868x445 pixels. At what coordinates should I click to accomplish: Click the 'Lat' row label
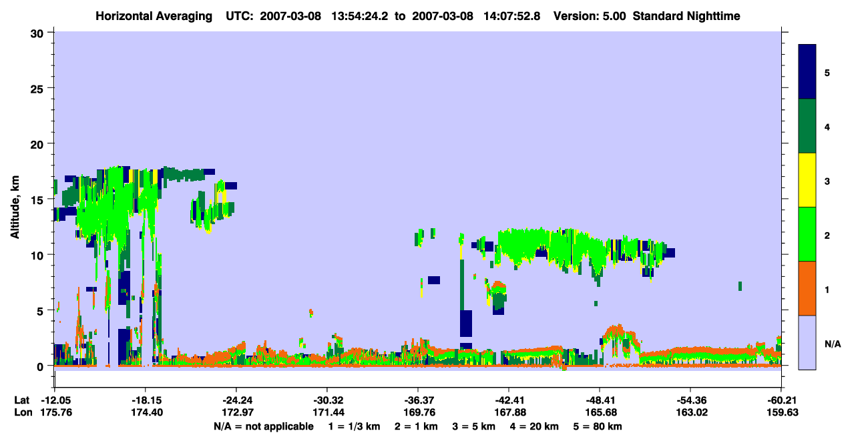[x=22, y=400]
